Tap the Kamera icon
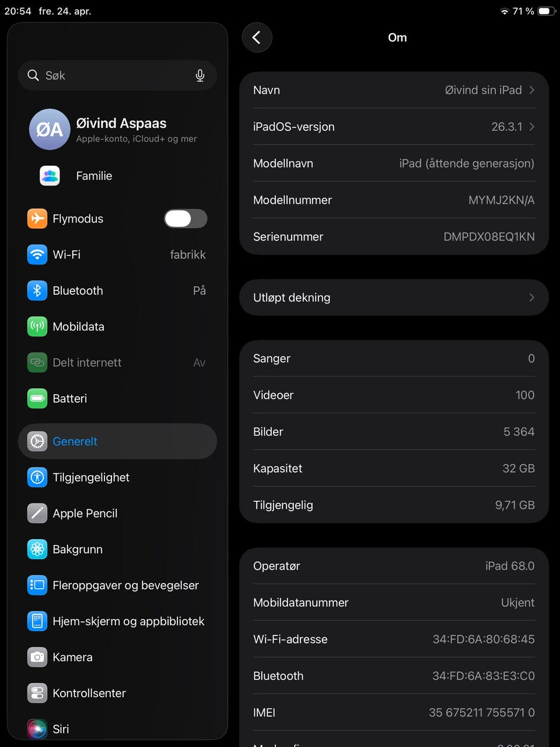This screenshot has width=560, height=747. pos(37,657)
